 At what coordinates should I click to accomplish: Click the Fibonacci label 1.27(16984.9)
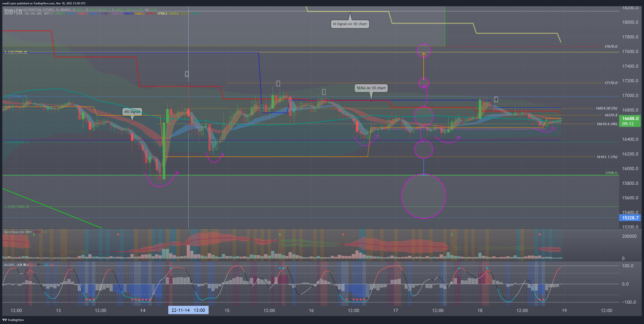point(15,97)
